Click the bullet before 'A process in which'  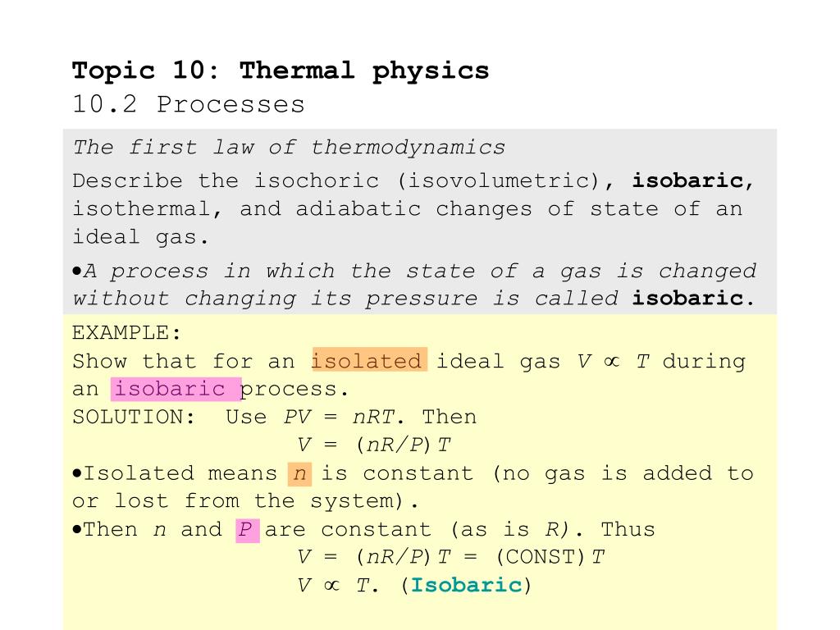point(77,271)
